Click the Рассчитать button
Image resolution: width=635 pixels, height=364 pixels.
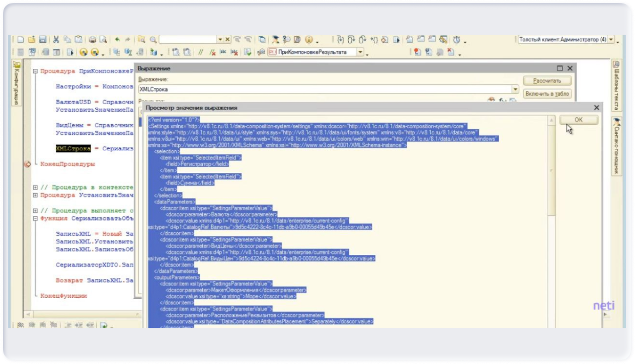[x=547, y=81]
